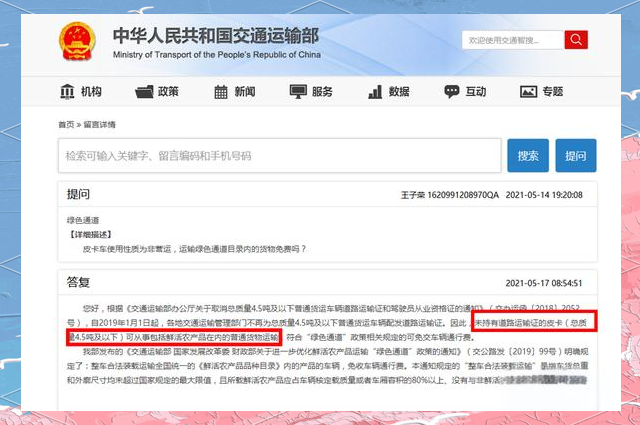This screenshot has height=425, width=640.
Task: Click the 答复 section heading
Action: click(x=78, y=282)
